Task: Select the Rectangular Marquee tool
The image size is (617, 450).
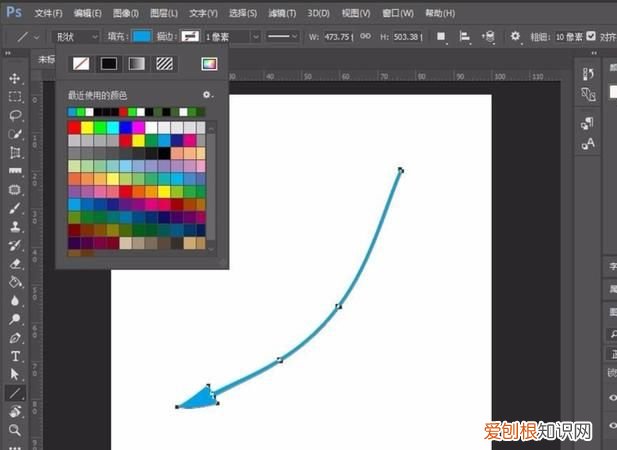Action: pos(15,97)
